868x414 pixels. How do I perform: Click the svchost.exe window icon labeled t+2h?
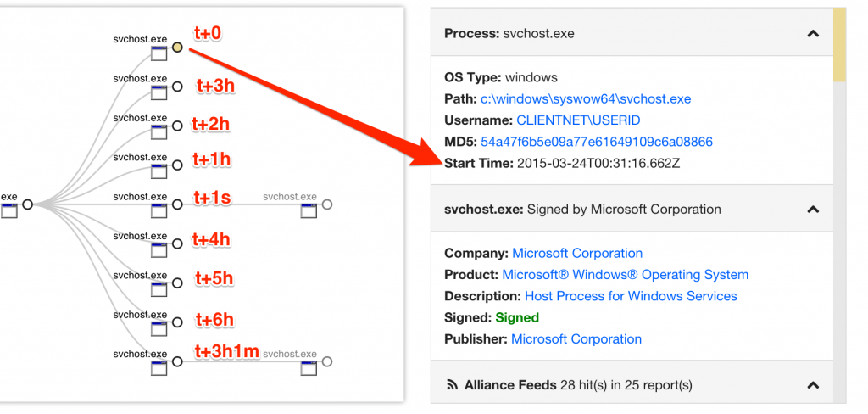[158, 132]
